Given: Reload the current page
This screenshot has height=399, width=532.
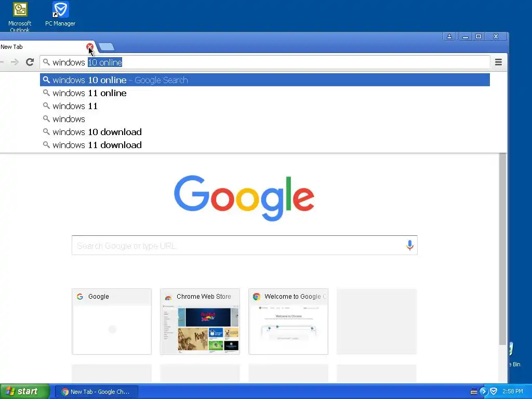Looking at the screenshot, I should coord(30,62).
